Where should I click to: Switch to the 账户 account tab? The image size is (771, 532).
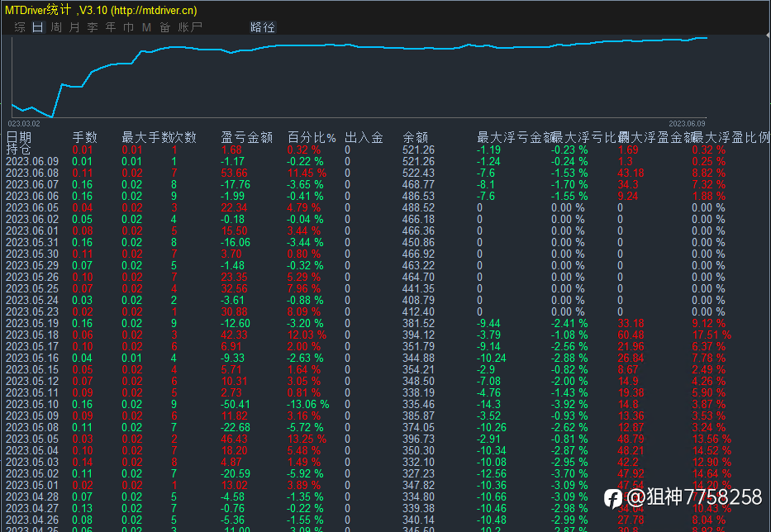[190, 27]
